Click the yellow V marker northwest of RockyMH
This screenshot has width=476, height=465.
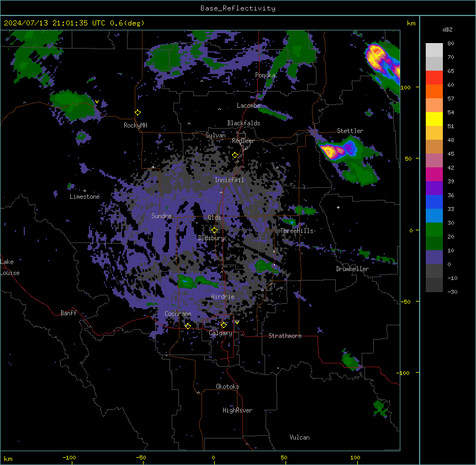97,102
